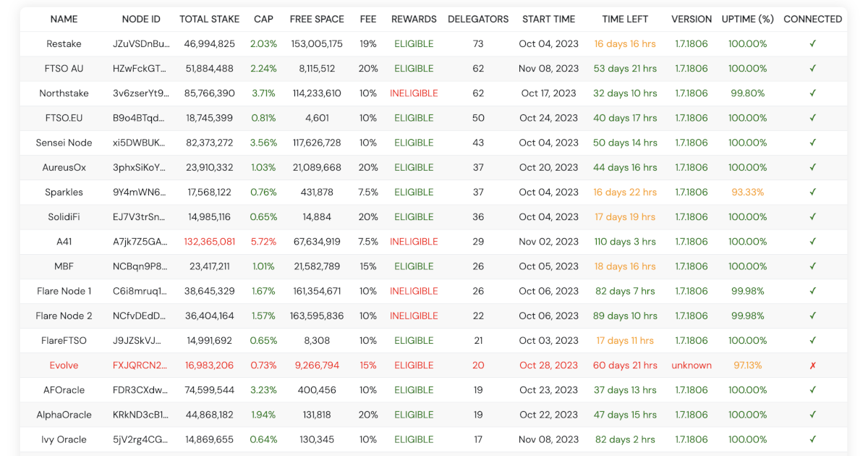Click the truncated Node ID for SolidiFi
This screenshot has height=456, width=868.
(140, 216)
